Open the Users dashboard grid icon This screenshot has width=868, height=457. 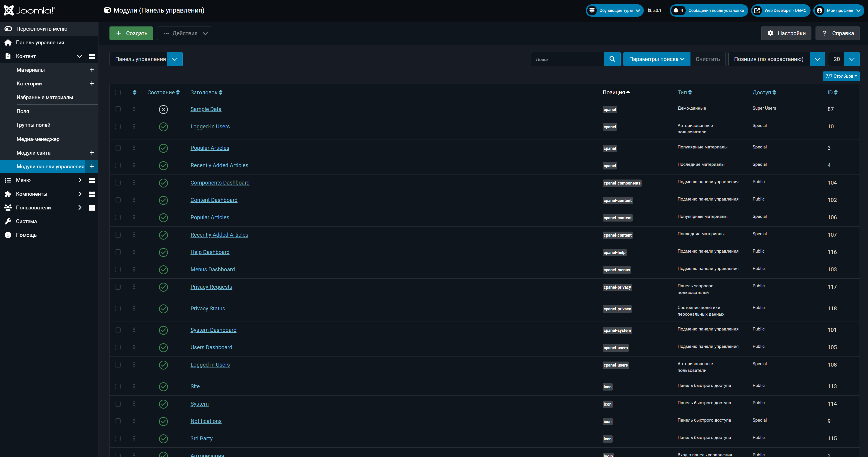92,208
